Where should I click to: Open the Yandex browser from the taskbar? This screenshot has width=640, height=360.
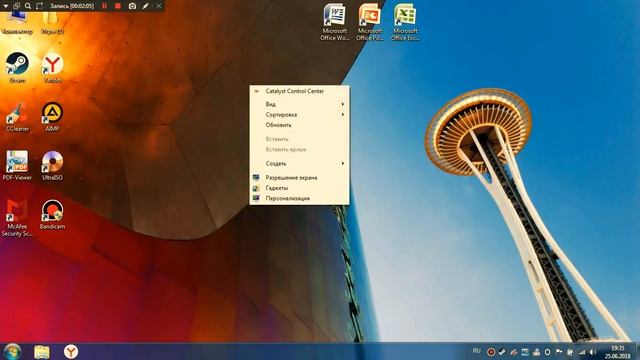[71, 351]
